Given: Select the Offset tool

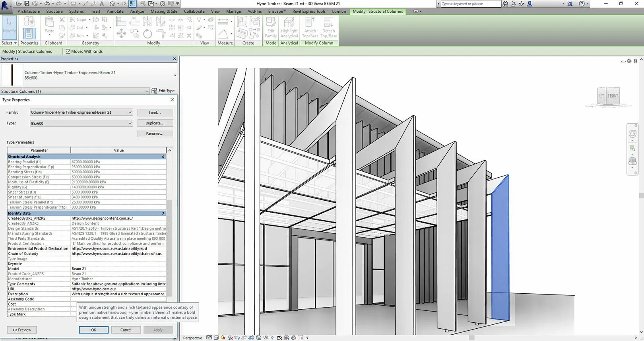Looking at the screenshot, I should coord(134,21).
